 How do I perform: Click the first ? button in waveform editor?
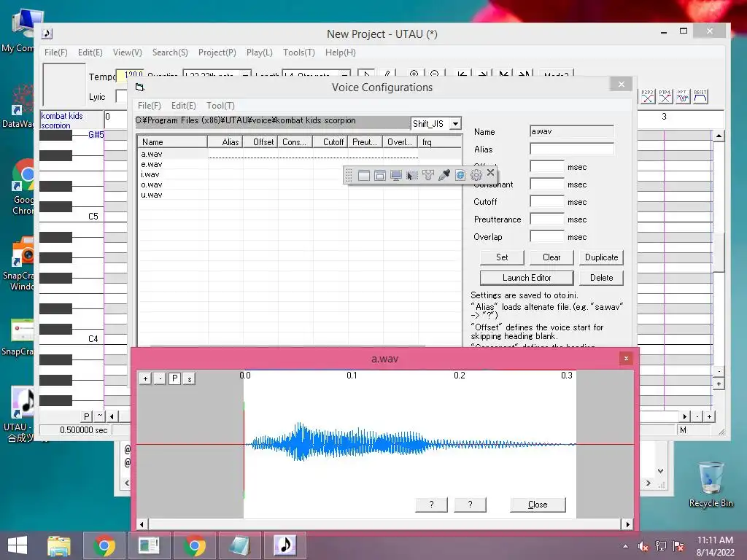coord(431,505)
